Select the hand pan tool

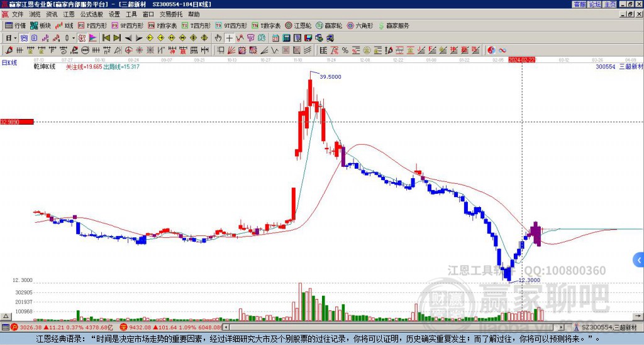click(x=218, y=38)
